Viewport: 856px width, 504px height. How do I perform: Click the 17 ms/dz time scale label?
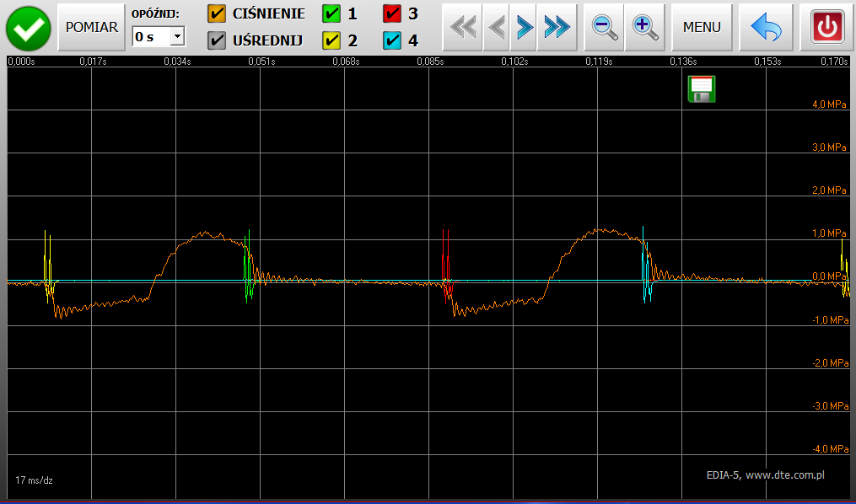point(34,480)
